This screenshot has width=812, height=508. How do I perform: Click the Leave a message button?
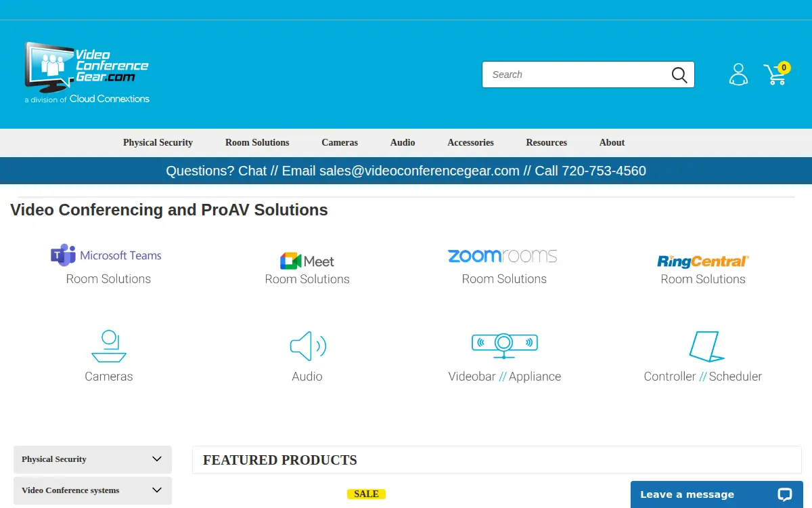pos(717,494)
